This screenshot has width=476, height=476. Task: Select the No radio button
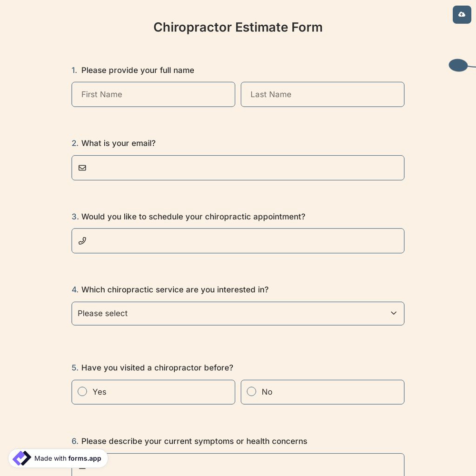coord(251,391)
